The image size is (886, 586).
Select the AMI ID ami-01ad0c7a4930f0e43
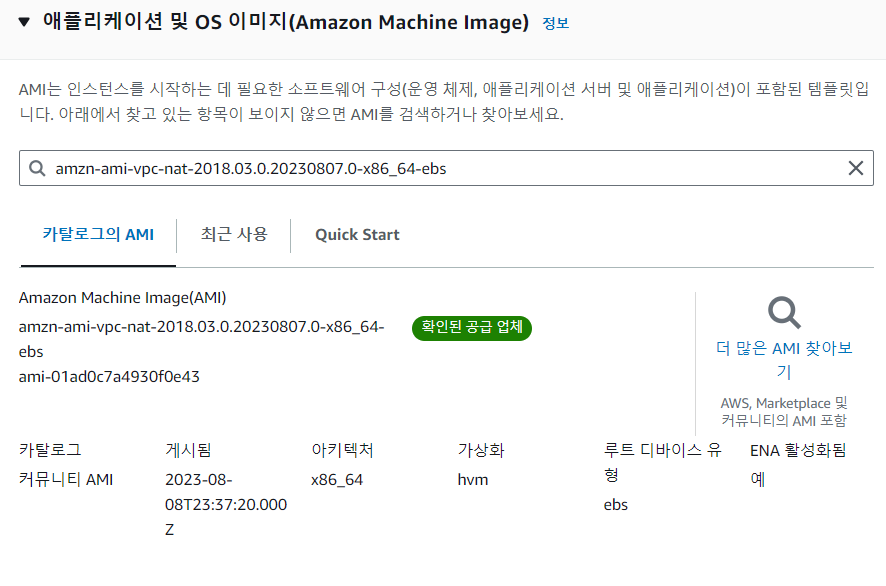[109, 376]
